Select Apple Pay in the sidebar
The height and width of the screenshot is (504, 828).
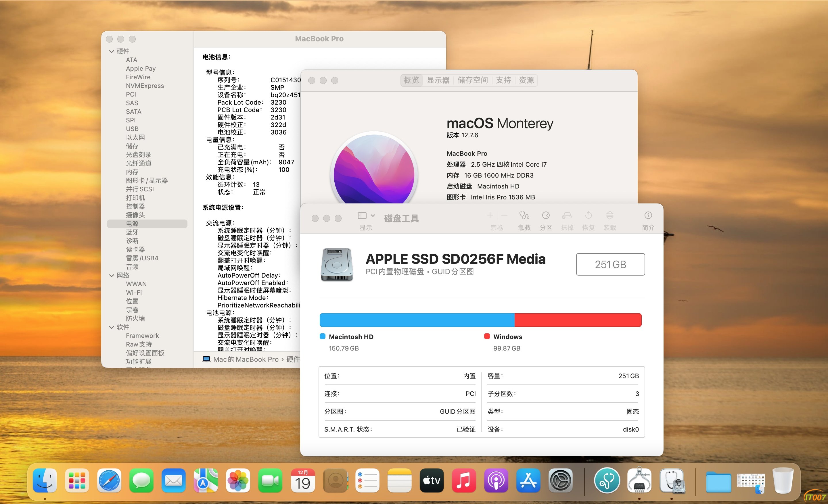(x=141, y=68)
